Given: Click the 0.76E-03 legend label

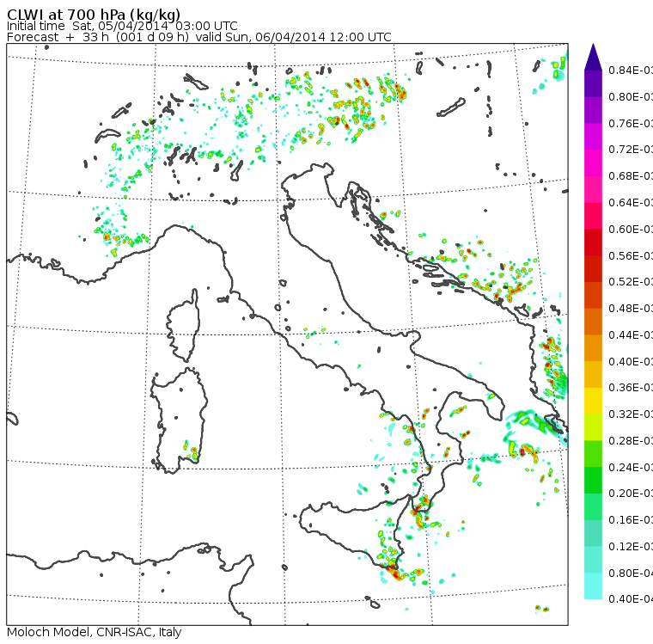Looking at the screenshot, I should [x=631, y=123].
